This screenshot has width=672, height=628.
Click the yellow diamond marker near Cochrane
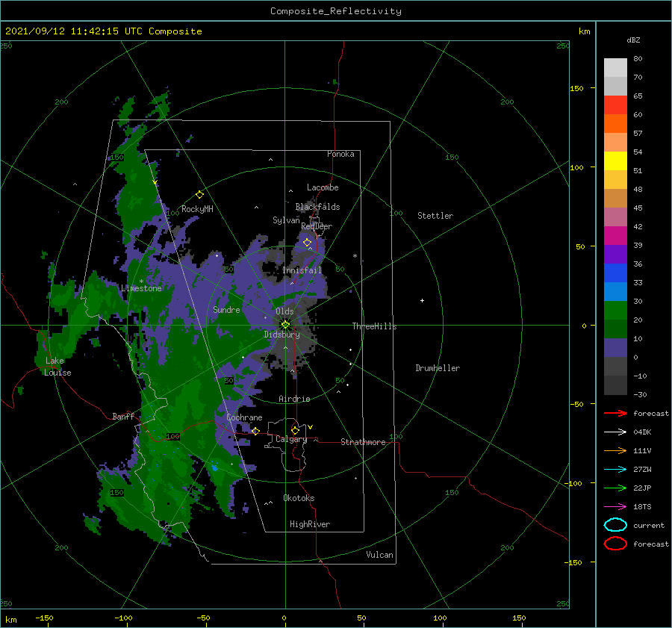click(255, 431)
